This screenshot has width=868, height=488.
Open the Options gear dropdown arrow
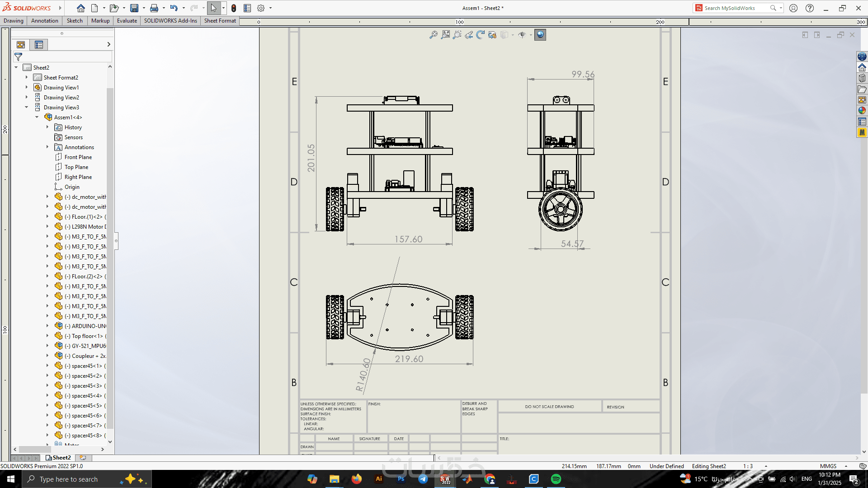[x=270, y=8]
